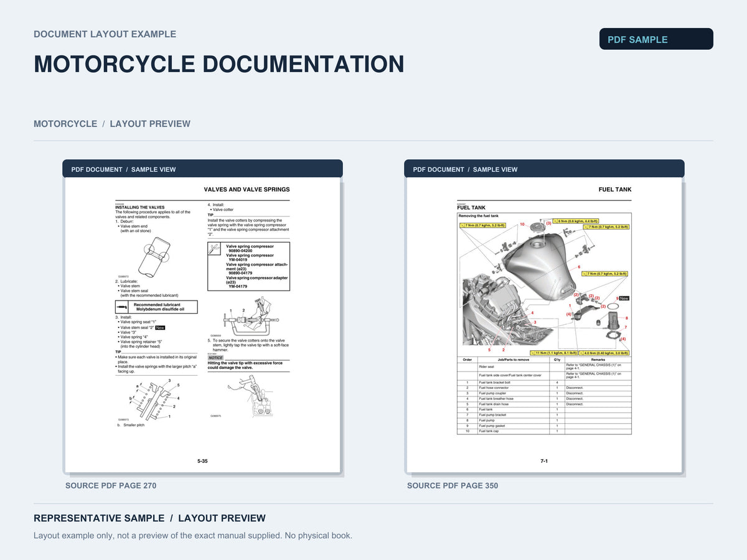Select the Fuel tank drain hose row
This screenshot has height=560, width=747.
click(x=544, y=404)
